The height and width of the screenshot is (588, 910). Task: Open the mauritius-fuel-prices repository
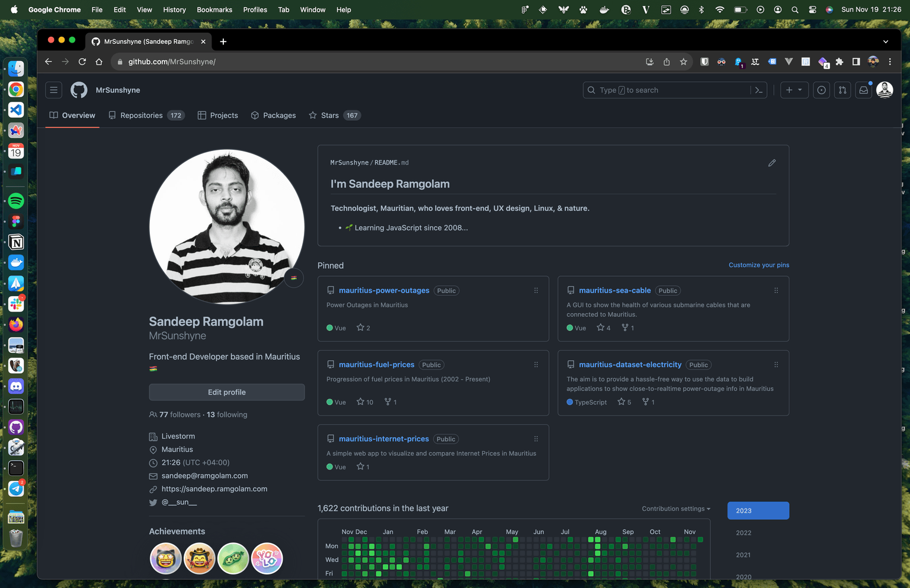[377, 365]
